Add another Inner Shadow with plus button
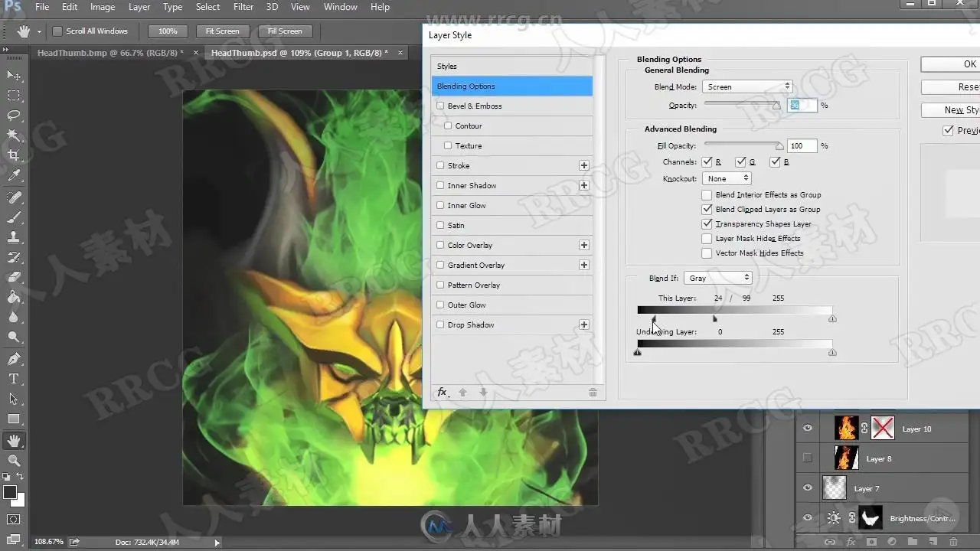980x551 pixels. point(584,185)
